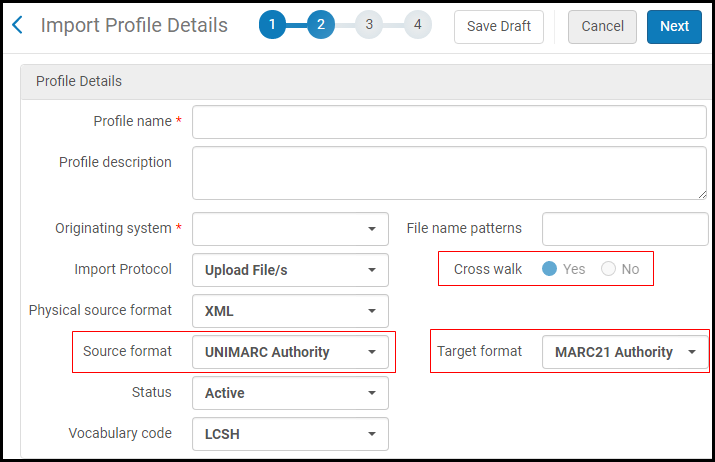The height and width of the screenshot is (462, 715).
Task: Select the Cross walk Yes radio button
Action: pos(549,269)
